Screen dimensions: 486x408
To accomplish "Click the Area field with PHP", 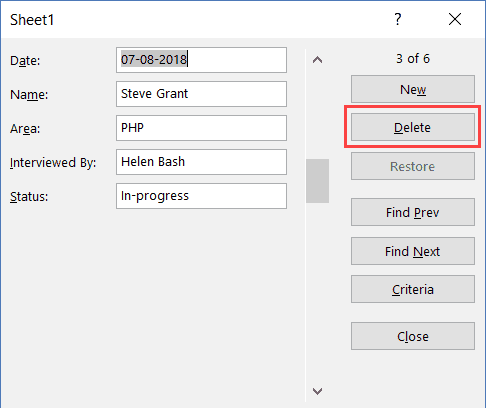I will click(201, 128).
